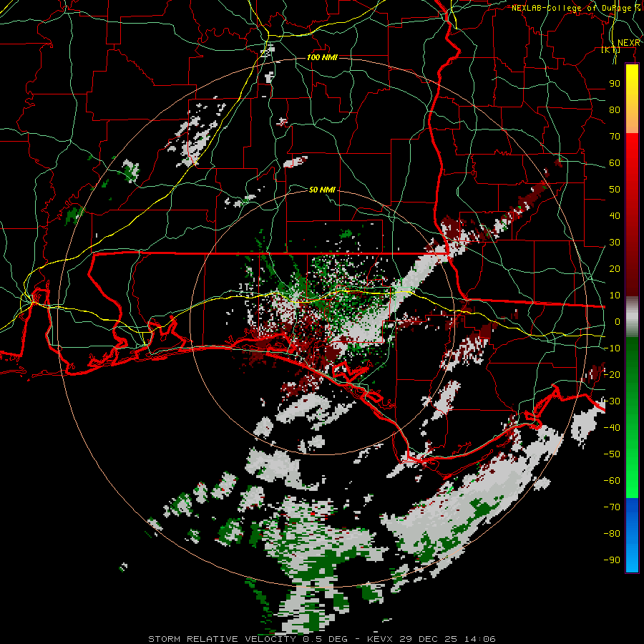Image resolution: width=644 pixels, height=644 pixels.
Task: Click the "STORM RELATIVE VELOCITY" product title
Action: (221, 639)
